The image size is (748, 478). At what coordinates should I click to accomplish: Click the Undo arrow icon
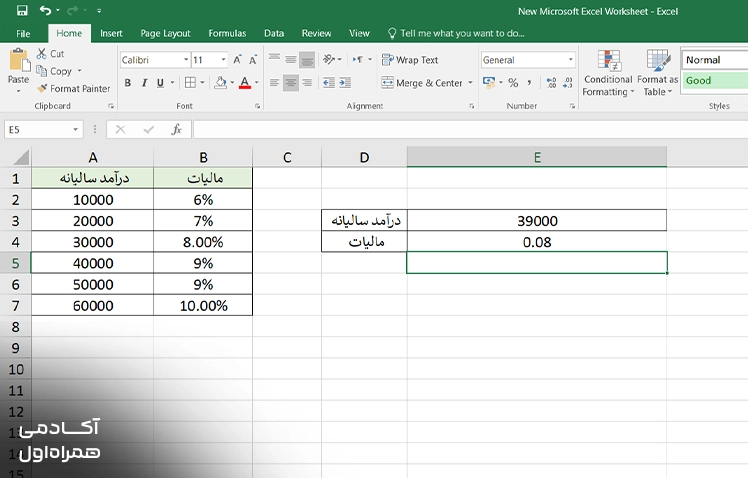[x=45, y=10]
